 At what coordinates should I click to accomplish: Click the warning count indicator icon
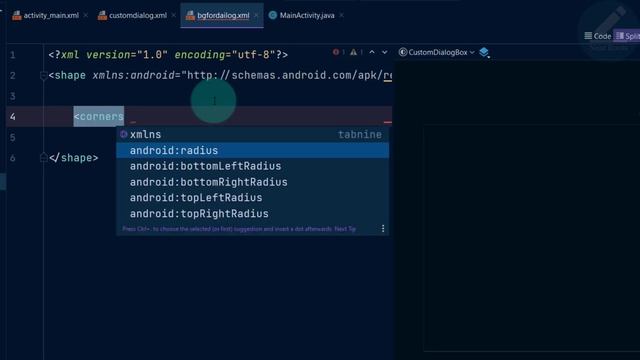(353, 52)
